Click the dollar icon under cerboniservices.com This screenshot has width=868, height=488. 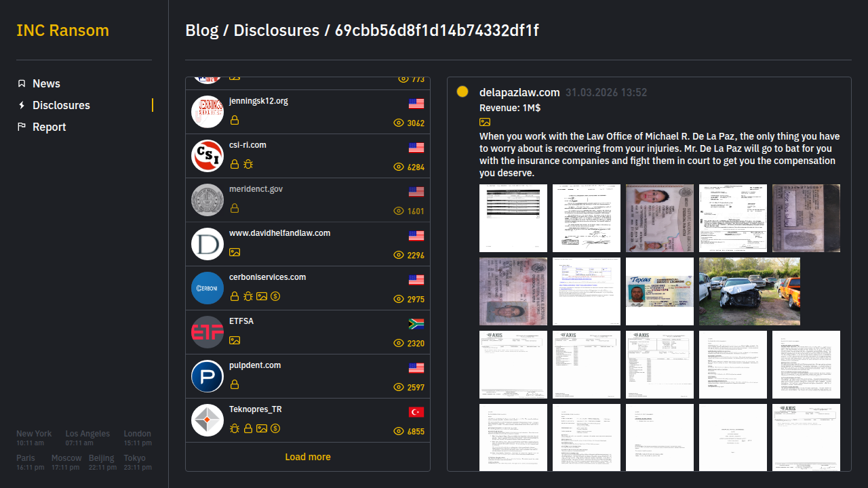(x=275, y=296)
